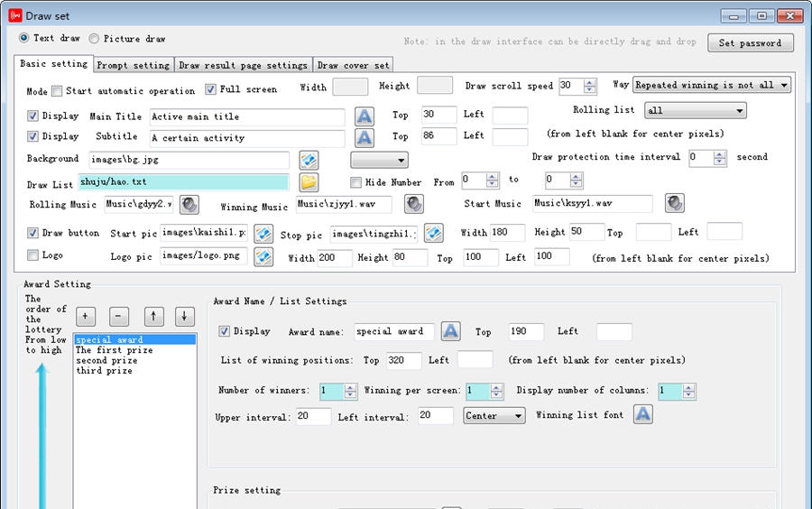Click font icon next to Main Title field
This screenshot has width=812, height=509.
364,116
